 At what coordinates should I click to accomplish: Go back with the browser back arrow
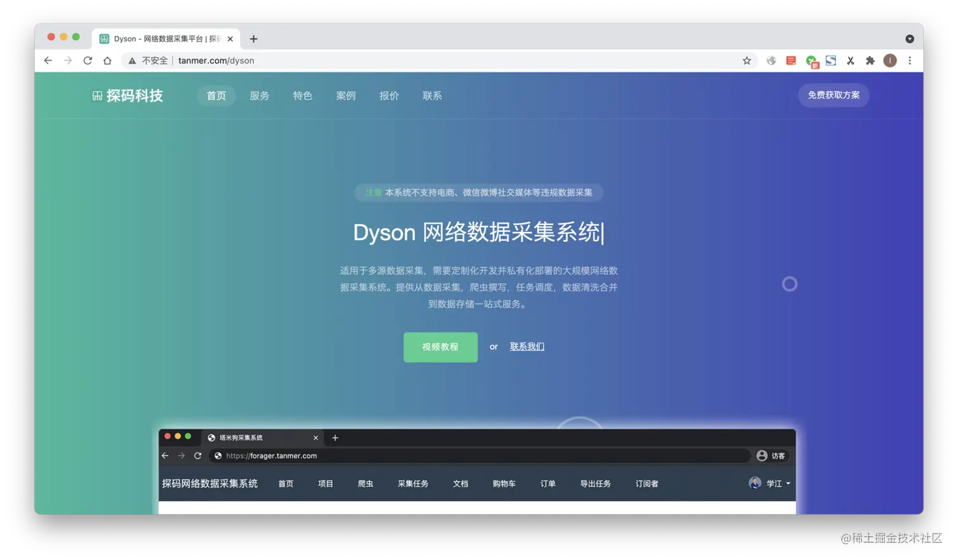(x=48, y=61)
